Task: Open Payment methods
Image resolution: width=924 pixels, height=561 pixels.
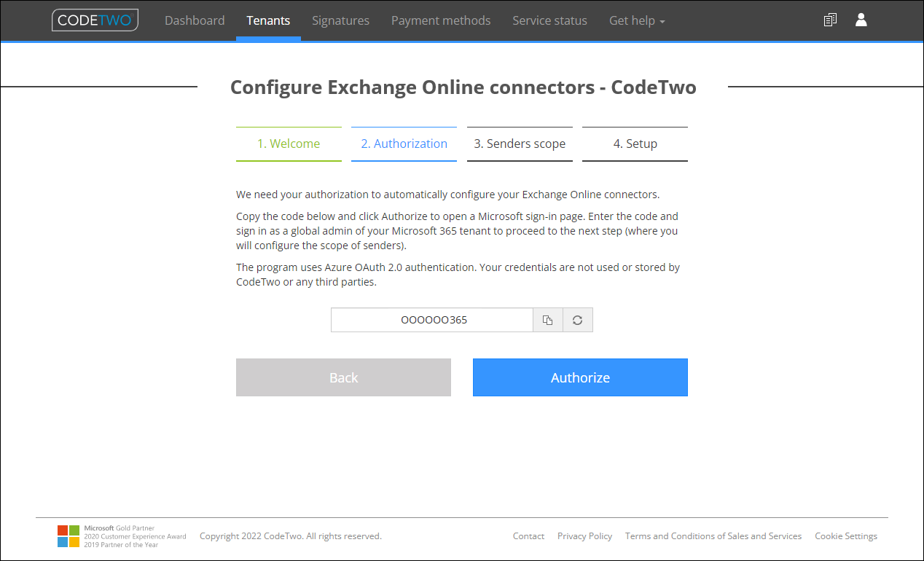Action: (x=441, y=20)
